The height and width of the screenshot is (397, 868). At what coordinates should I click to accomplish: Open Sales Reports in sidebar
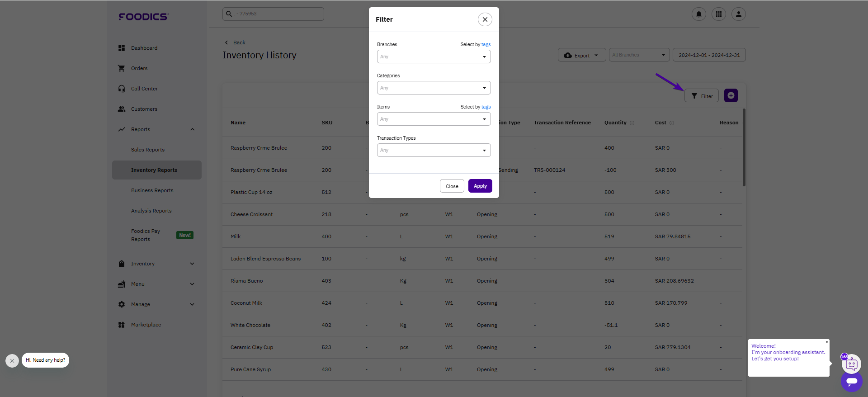click(x=148, y=150)
